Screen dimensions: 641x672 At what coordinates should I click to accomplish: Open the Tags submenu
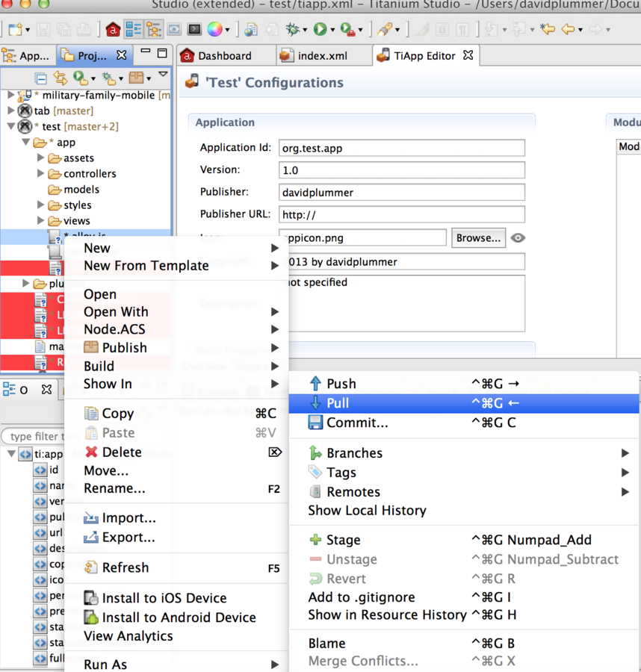point(463,473)
